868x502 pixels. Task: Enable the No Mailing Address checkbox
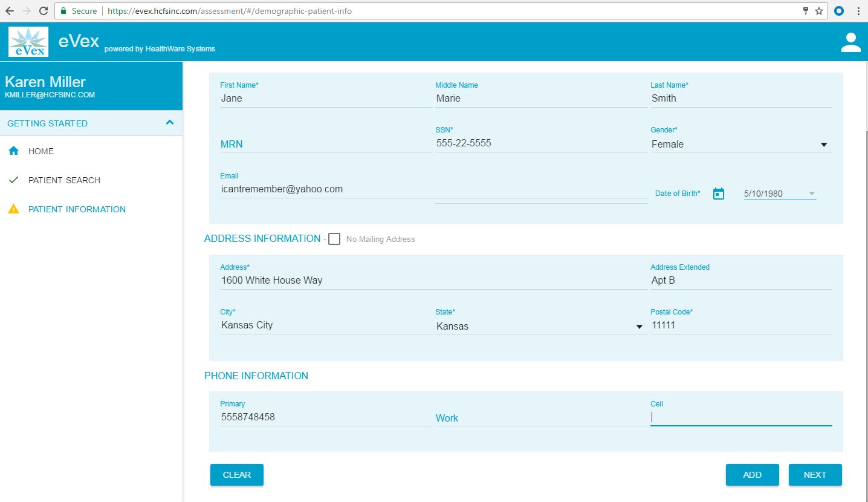334,239
